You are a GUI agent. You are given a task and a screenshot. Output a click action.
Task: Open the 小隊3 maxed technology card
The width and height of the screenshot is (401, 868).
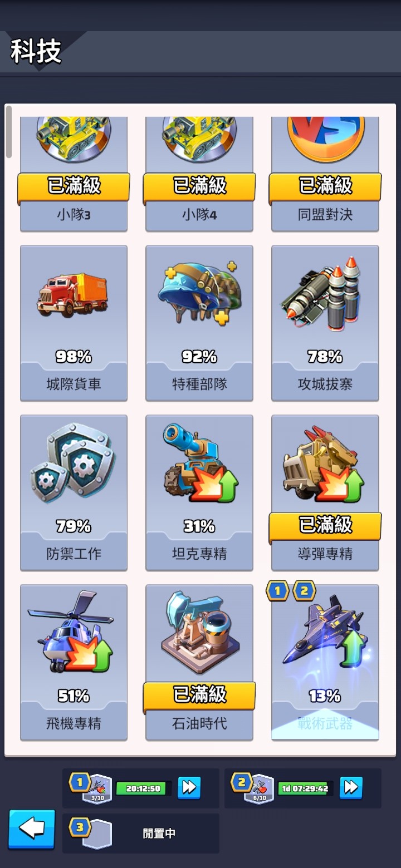pyautogui.click(x=74, y=174)
